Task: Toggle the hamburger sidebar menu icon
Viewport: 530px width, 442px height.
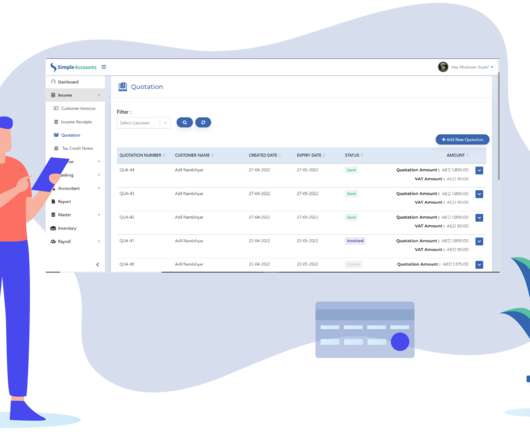Action: click(104, 67)
